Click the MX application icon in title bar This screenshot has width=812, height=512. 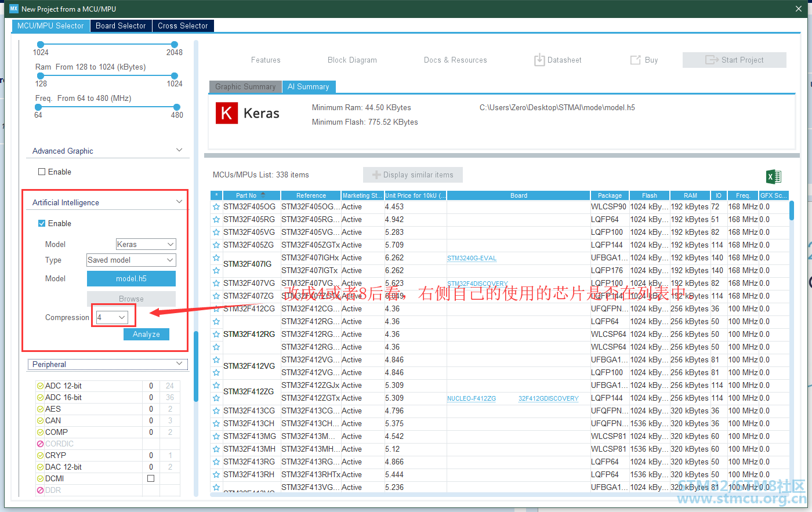coord(14,9)
